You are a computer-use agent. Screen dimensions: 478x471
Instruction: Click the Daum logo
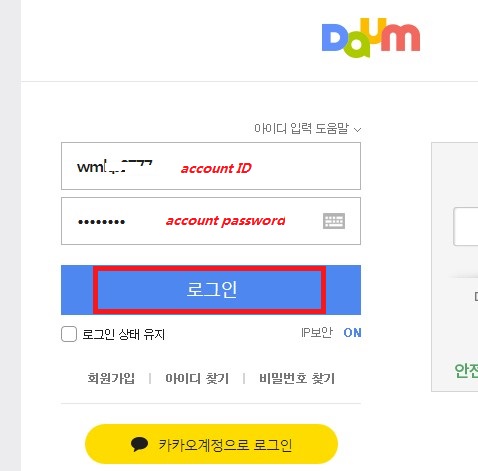(371, 38)
